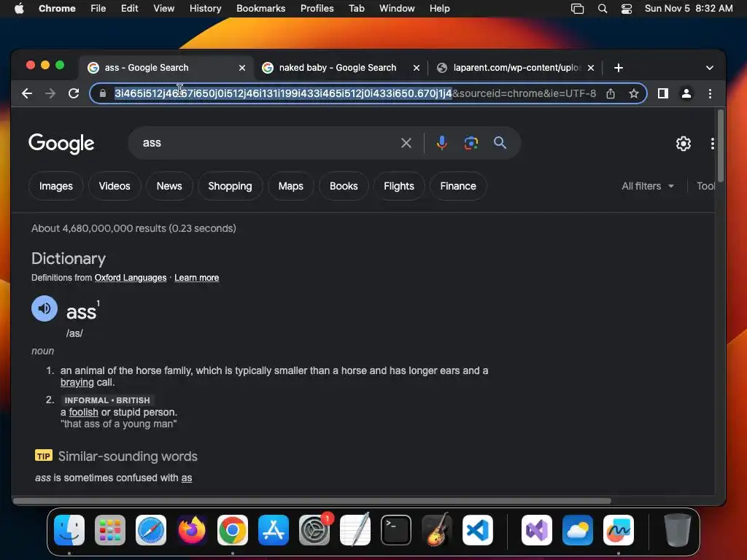Reload the current page

(x=74, y=93)
